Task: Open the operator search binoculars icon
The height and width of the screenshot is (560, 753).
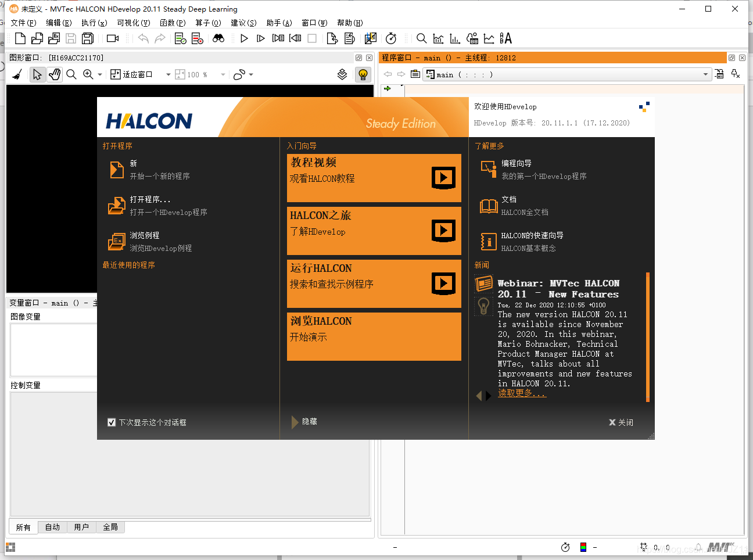Action: coord(219,38)
